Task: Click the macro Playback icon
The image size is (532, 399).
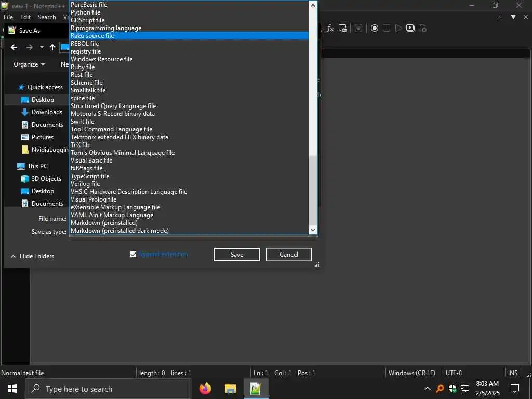Action: (x=398, y=28)
